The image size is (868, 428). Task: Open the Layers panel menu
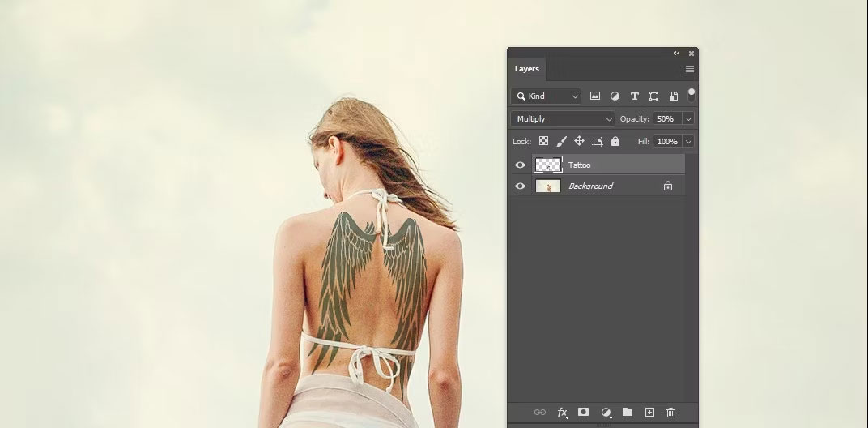[x=689, y=69]
